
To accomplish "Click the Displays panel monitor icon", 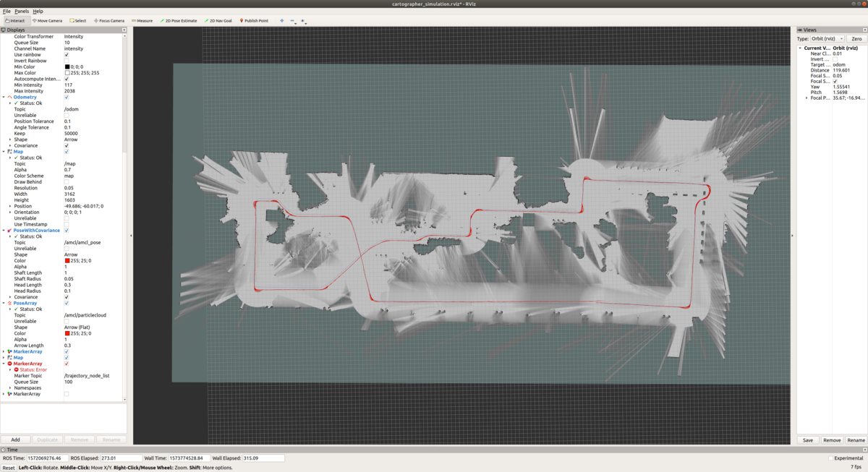I will (4, 30).
